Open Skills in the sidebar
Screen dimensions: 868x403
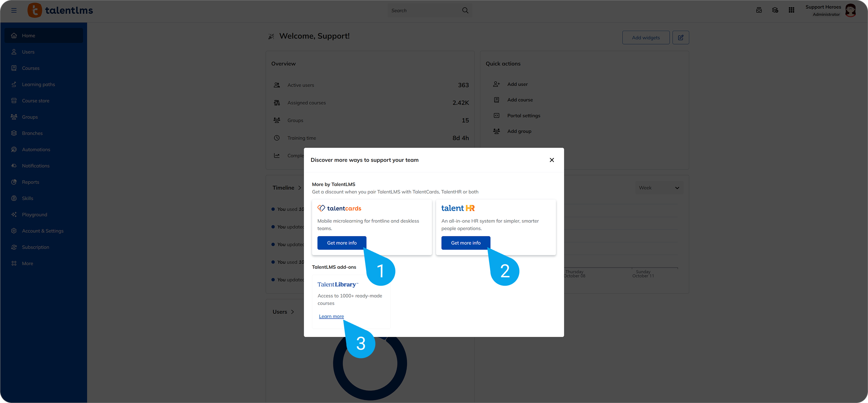pos(44,198)
